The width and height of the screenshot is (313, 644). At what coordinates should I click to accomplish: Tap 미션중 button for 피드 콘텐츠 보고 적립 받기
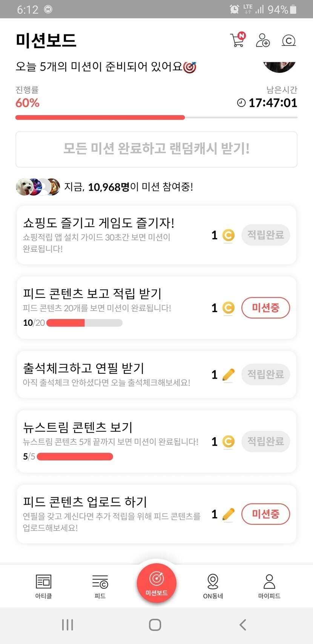pos(265,308)
